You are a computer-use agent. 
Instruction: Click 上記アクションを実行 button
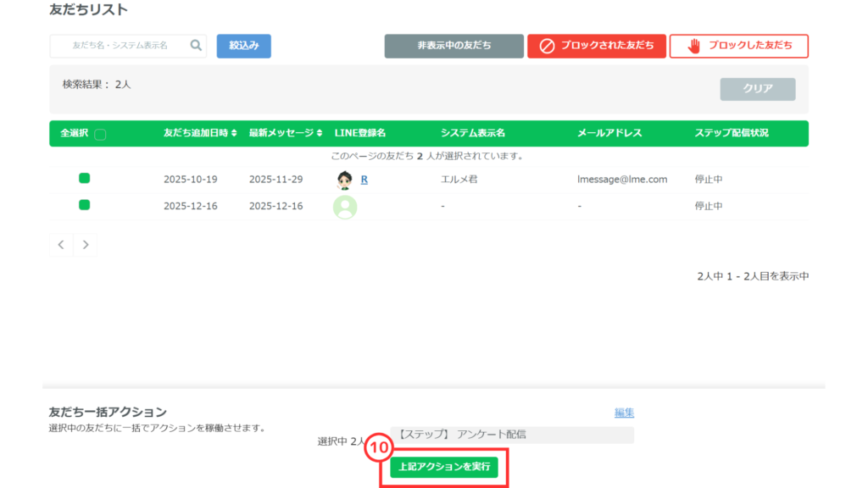tap(444, 467)
